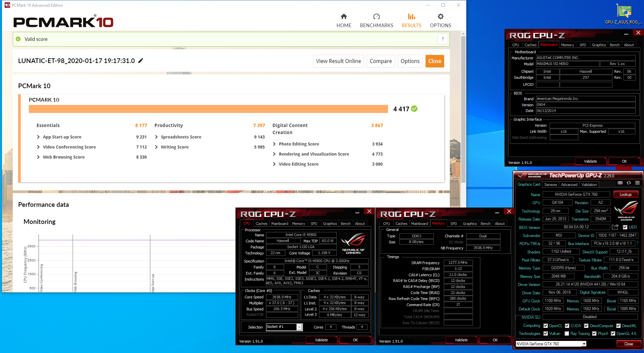Click OK in the CPU-Z Memory window
The height and width of the screenshot is (353, 644).
pyautogui.click(x=495, y=340)
